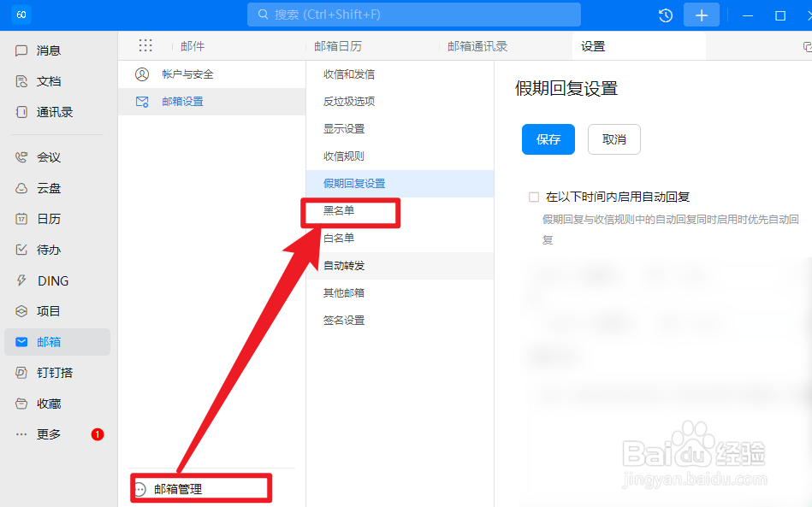The width and height of the screenshot is (812, 507).
Task: Click the 取消 (Cancel) button
Action: tap(613, 139)
